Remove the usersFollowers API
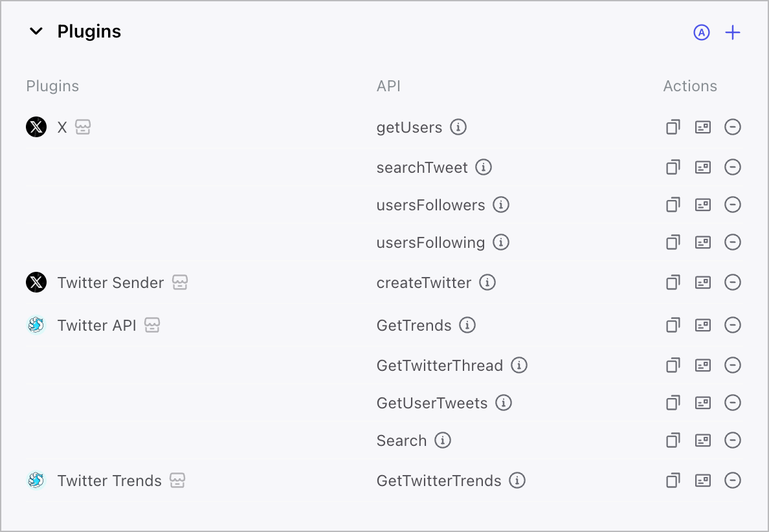Screen dimensions: 769x532 (732, 205)
